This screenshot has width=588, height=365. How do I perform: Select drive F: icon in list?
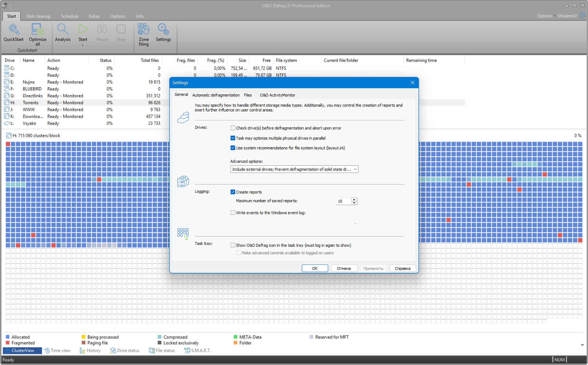click(7, 89)
